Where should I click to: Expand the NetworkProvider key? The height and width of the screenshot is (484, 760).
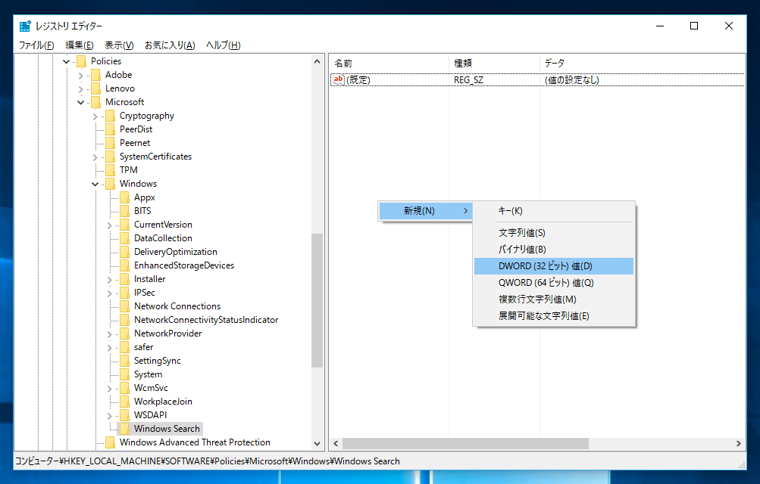click(110, 334)
